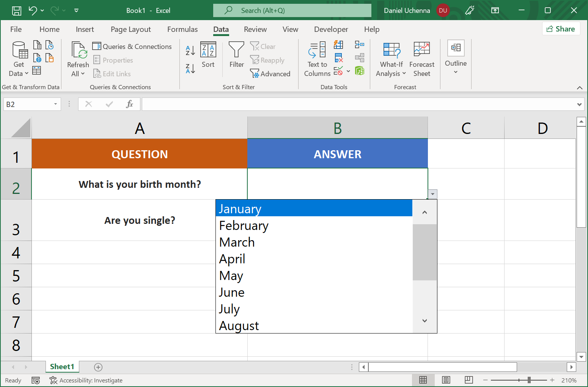
Task: Open the Remove Duplicates tool
Action: point(339,58)
